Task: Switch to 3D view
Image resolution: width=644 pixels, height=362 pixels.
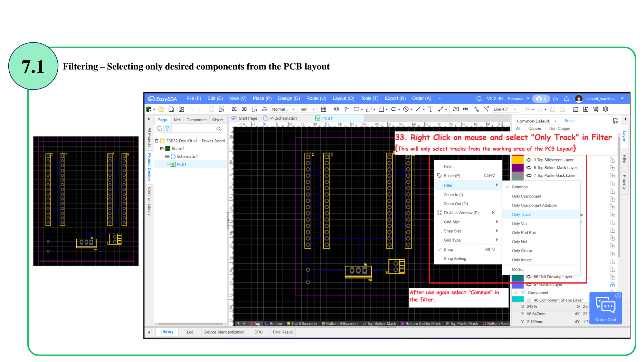Action: tap(244, 109)
